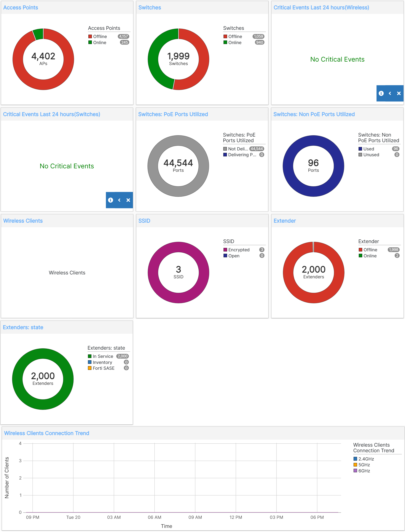Select the Switches: Non PoE Ports Utilized header
This screenshot has width=405, height=532.
(314, 114)
